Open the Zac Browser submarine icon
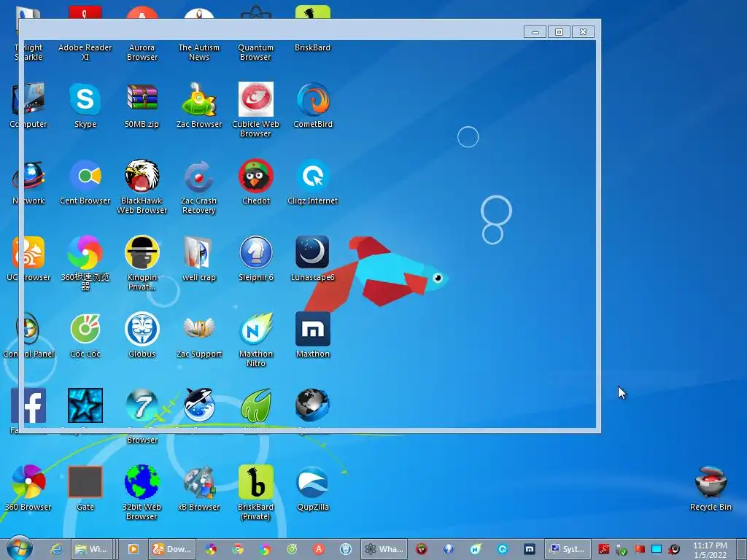 pyautogui.click(x=199, y=105)
